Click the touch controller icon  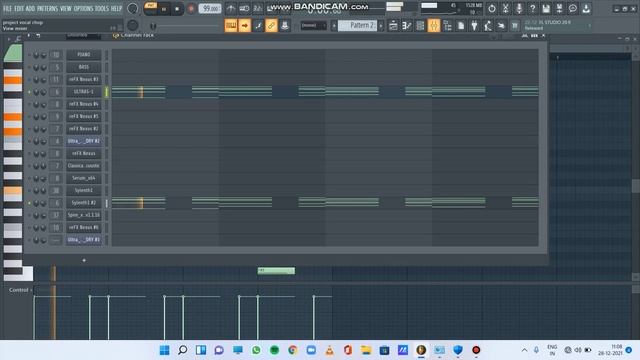(x=501, y=26)
